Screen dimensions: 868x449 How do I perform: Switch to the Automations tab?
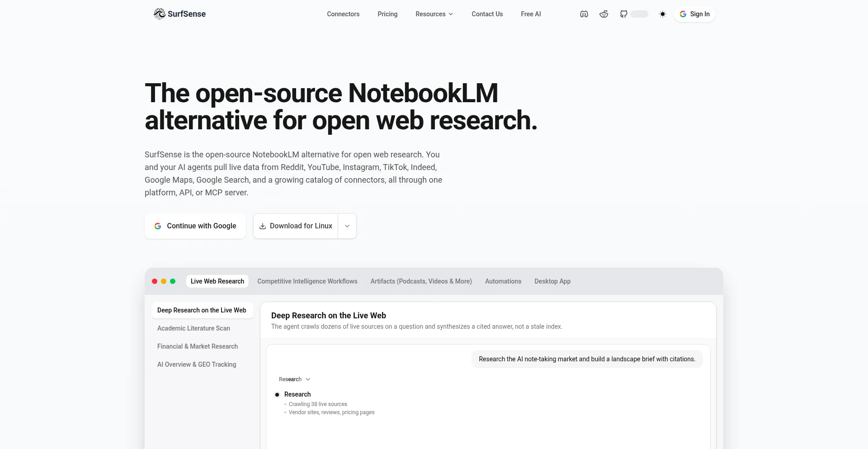pyautogui.click(x=503, y=281)
